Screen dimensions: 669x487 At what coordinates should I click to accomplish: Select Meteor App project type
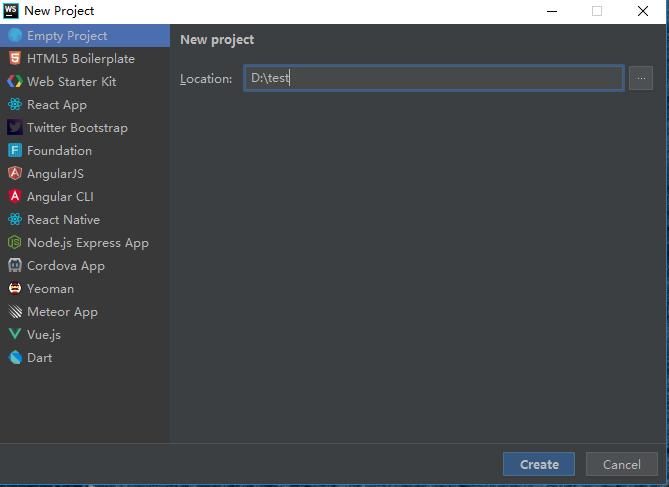[62, 312]
